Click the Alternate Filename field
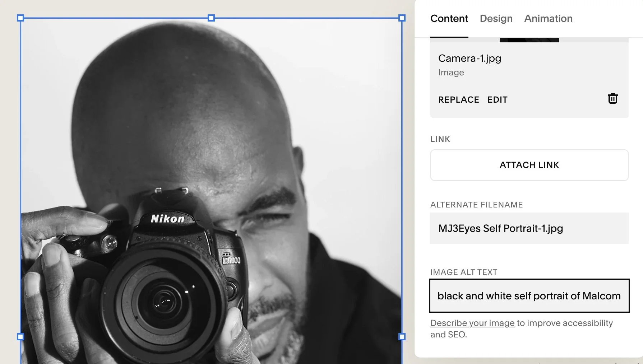 coord(529,228)
